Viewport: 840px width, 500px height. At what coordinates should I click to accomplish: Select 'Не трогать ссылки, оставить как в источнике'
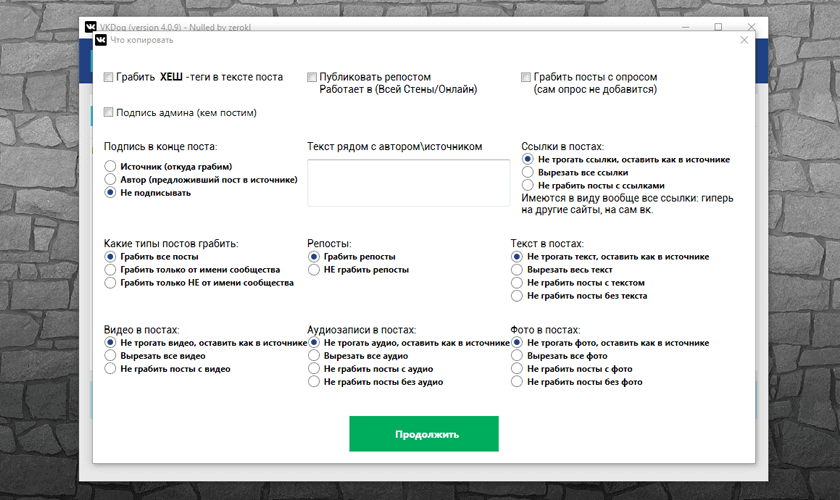[528, 159]
